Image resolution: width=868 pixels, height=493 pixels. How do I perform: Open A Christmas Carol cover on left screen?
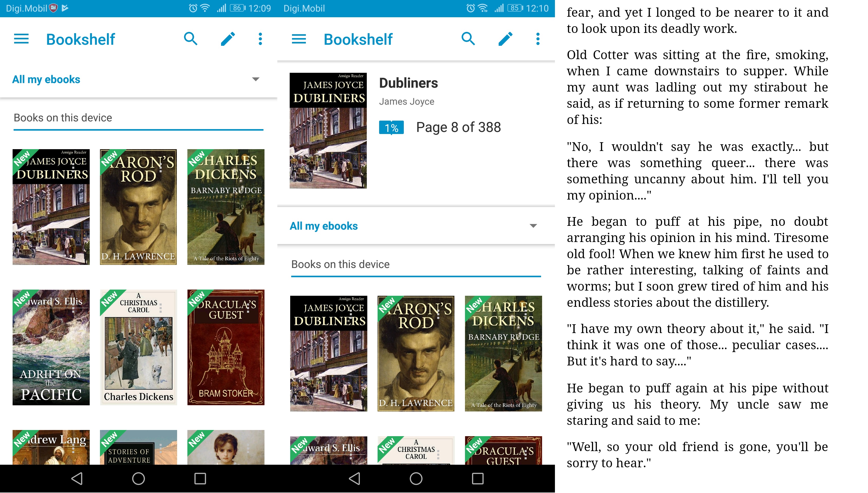pyautogui.click(x=138, y=347)
